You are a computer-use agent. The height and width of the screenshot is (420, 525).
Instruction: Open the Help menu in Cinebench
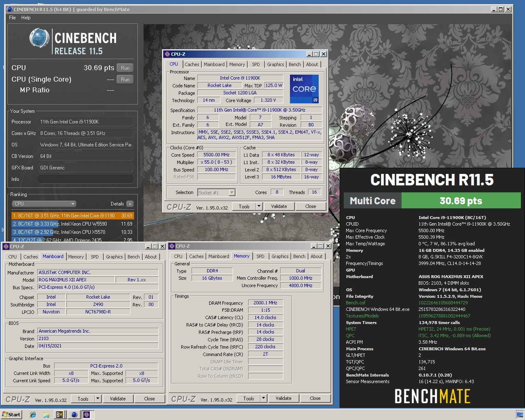(26, 18)
